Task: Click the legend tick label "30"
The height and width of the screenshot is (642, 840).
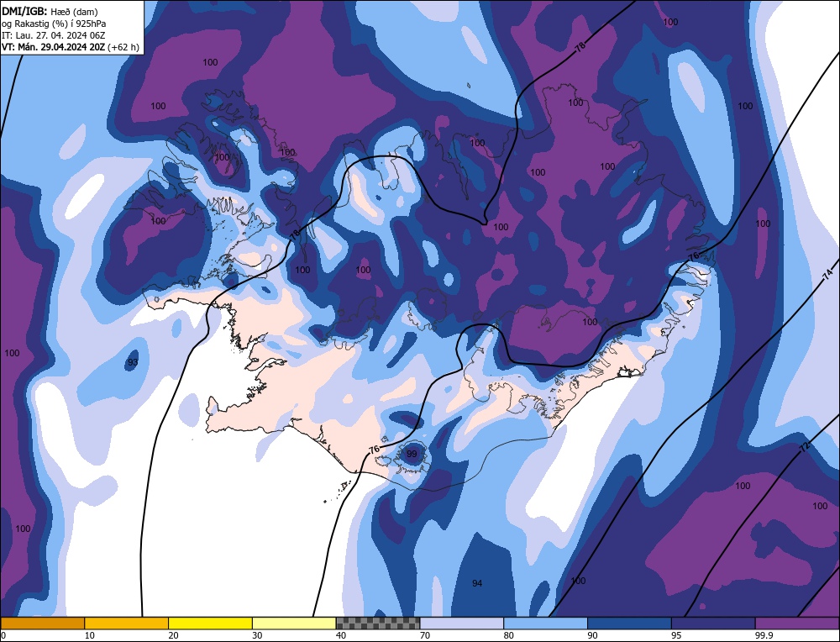Action: click(x=258, y=635)
